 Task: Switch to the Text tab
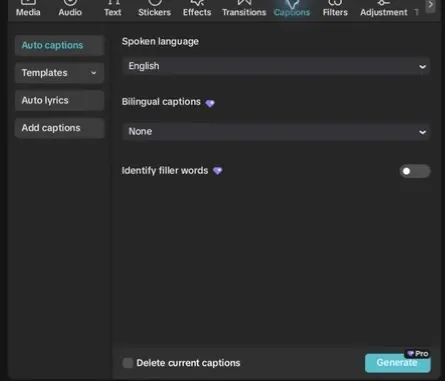pyautogui.click(x=113, y=9)
